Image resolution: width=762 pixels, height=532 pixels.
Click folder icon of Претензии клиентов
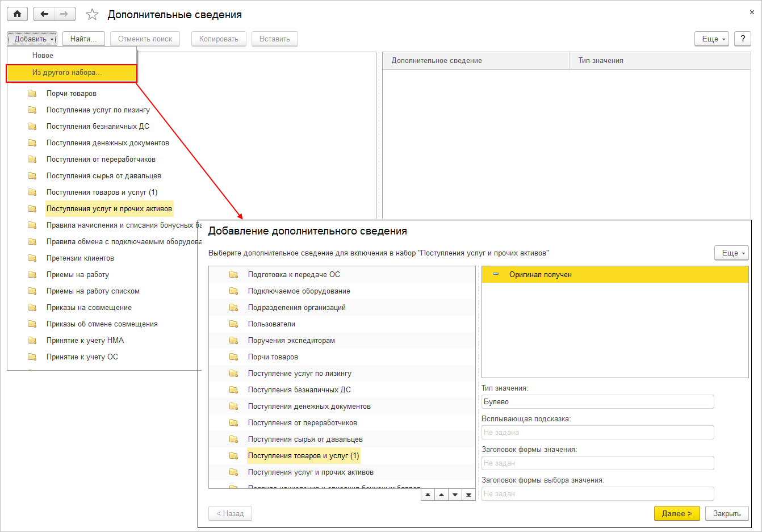[x=32, y=258]
